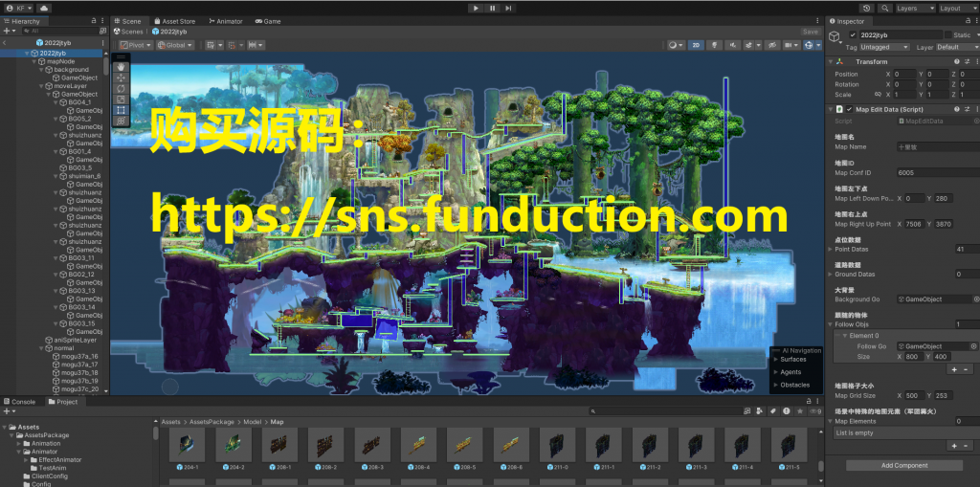Viewport: 980px width, 487px height.
Task: Open the Layout dropdown
Action: coord(958,8)
